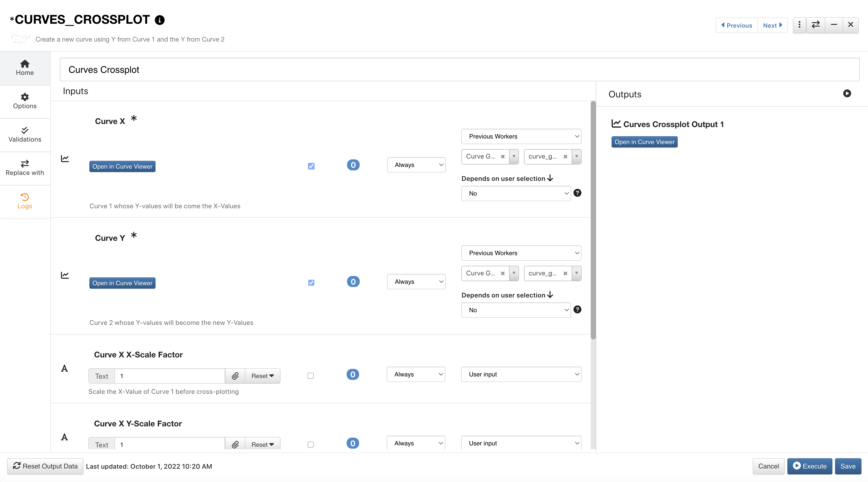Open Curve X in Curve Viewer
This screenshot has height=482, width=868.
[x=122, y=166]
